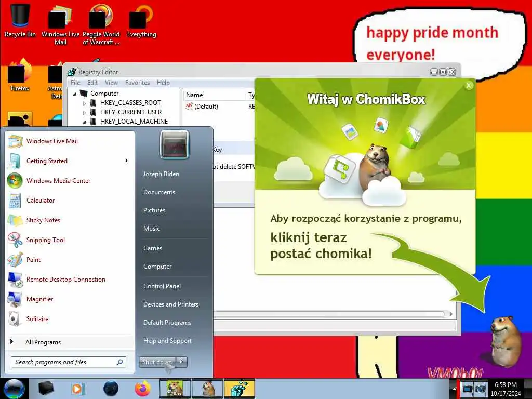The image size is (532, 399).
Task: Open Devices and Printers
Action: coord(170,304)
